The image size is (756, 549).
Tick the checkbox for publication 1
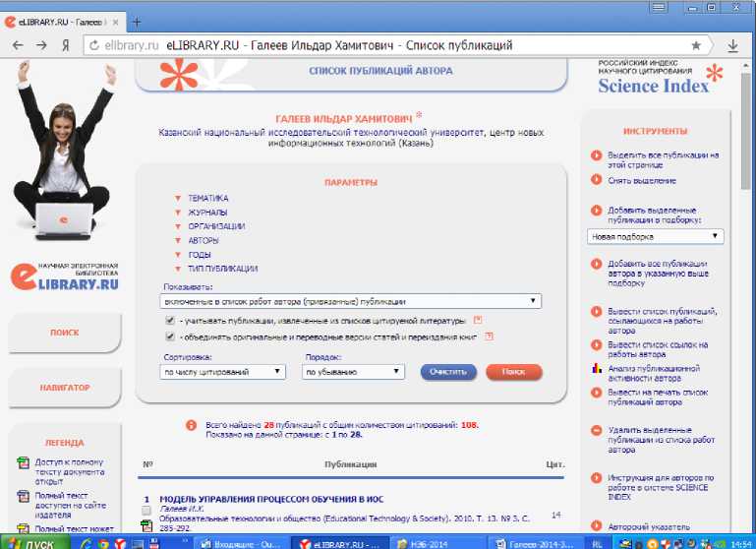pyautogui.click(x=146, y=510)
